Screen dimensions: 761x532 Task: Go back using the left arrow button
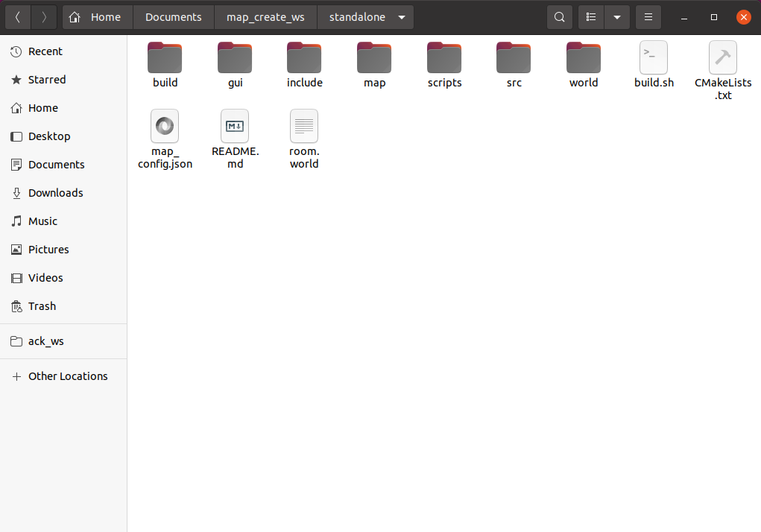pos(18,17)
